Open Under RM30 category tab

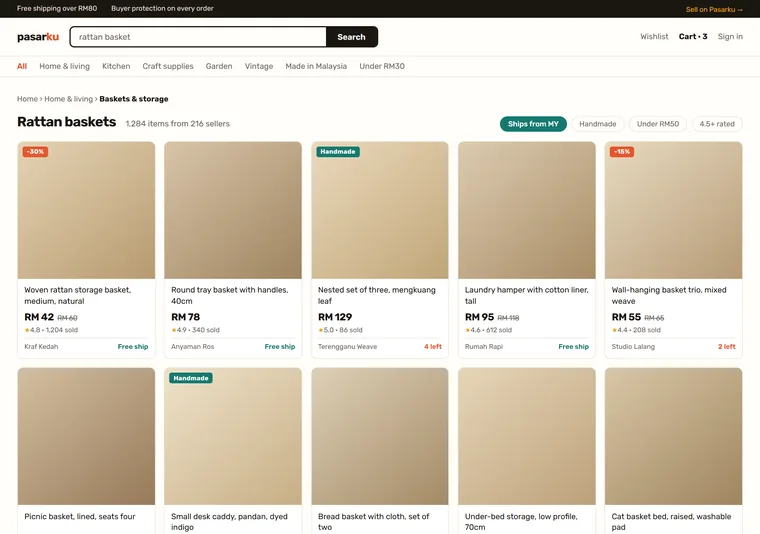(x=382, y=66)
